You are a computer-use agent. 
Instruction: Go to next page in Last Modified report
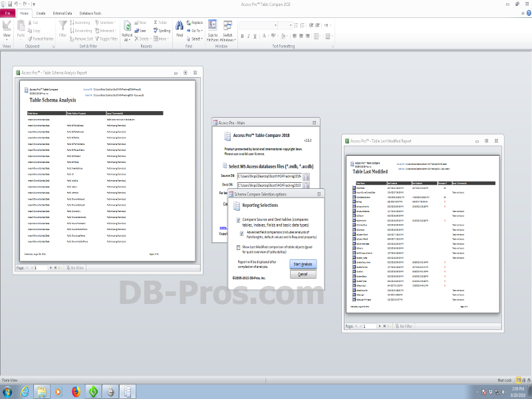[x=380, y=326]
